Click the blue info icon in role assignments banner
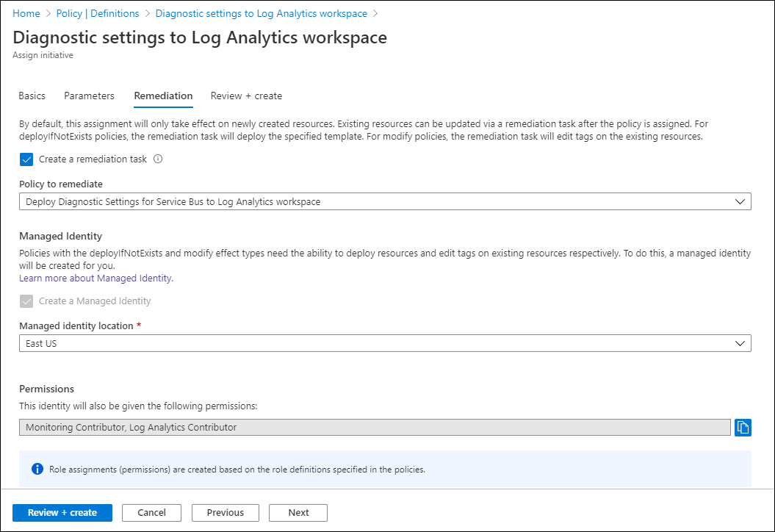Viewport: 775px width, 532px height. coord(37,469)
